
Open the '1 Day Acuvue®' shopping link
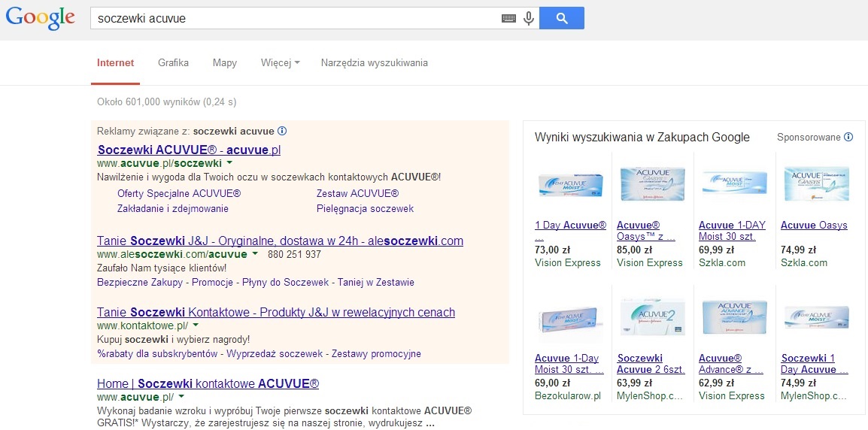tap(571, 226)
